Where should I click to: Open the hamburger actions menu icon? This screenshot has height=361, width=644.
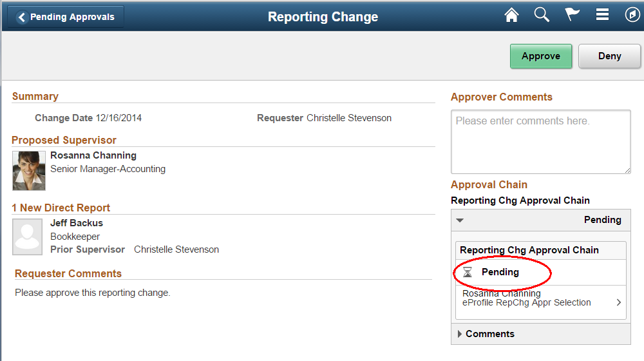tap(602, 15)
